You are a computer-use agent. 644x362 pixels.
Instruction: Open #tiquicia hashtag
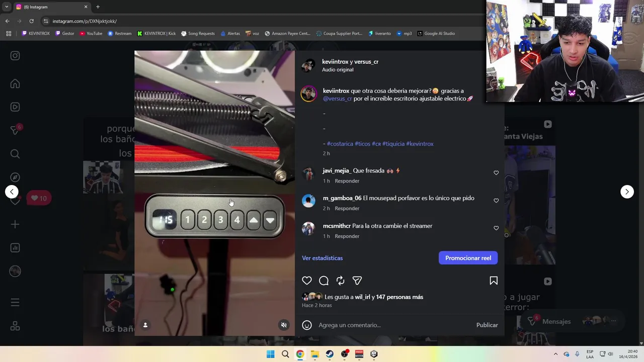tap(393, 144)
